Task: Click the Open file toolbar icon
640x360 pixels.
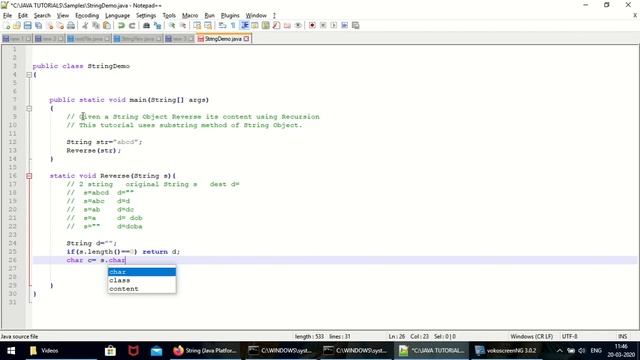Action: tap(17, 25)
